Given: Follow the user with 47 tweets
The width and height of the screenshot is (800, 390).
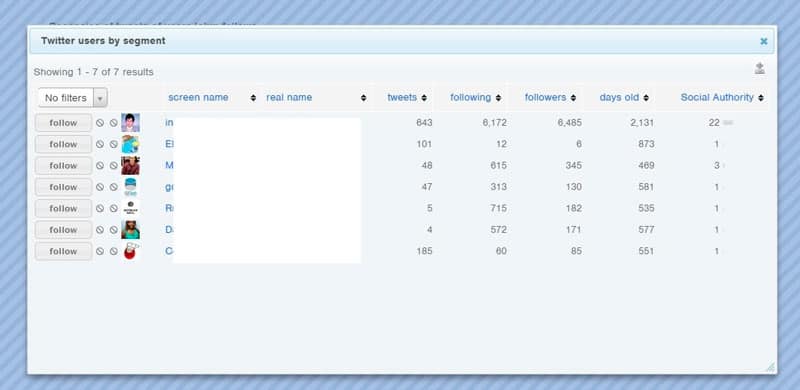Looking at the screenshot, I should click(x=63, y=187).
